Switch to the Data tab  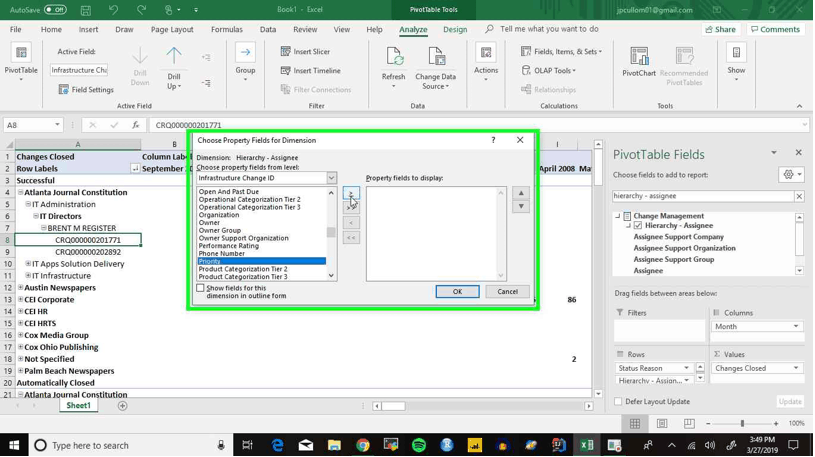tap(268, 30)
